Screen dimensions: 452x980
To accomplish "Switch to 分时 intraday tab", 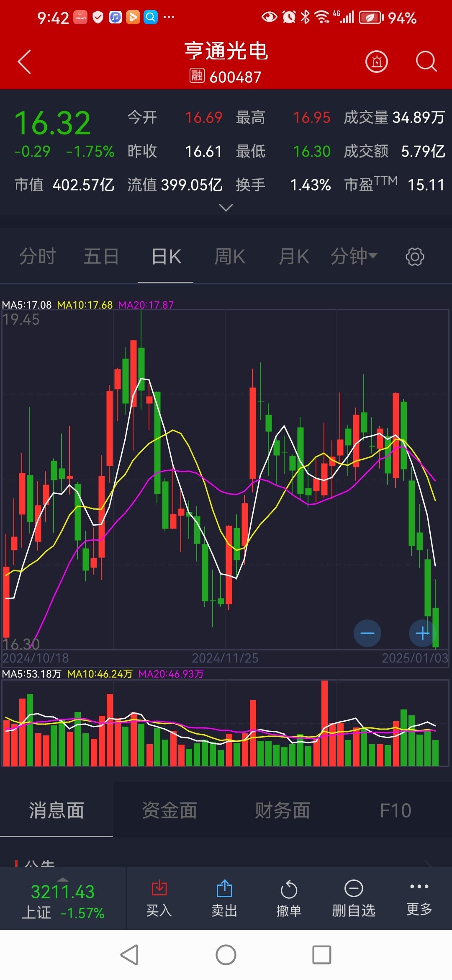I will (x=38, y=256).
